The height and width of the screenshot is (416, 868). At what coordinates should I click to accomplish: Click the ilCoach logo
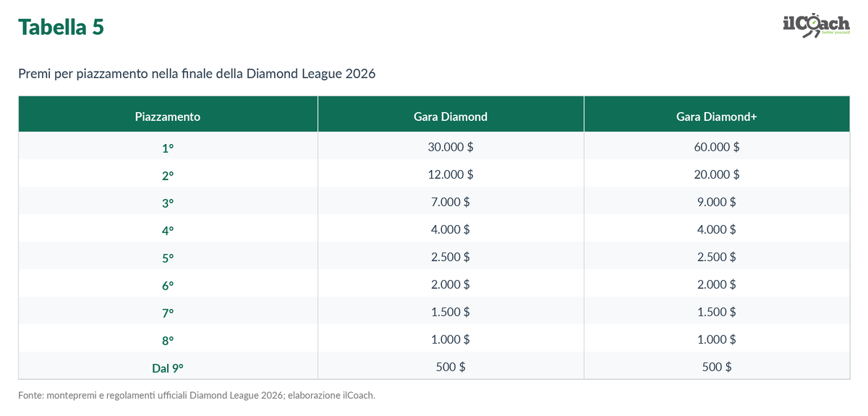pyautogui.click(x=816, y=25)
